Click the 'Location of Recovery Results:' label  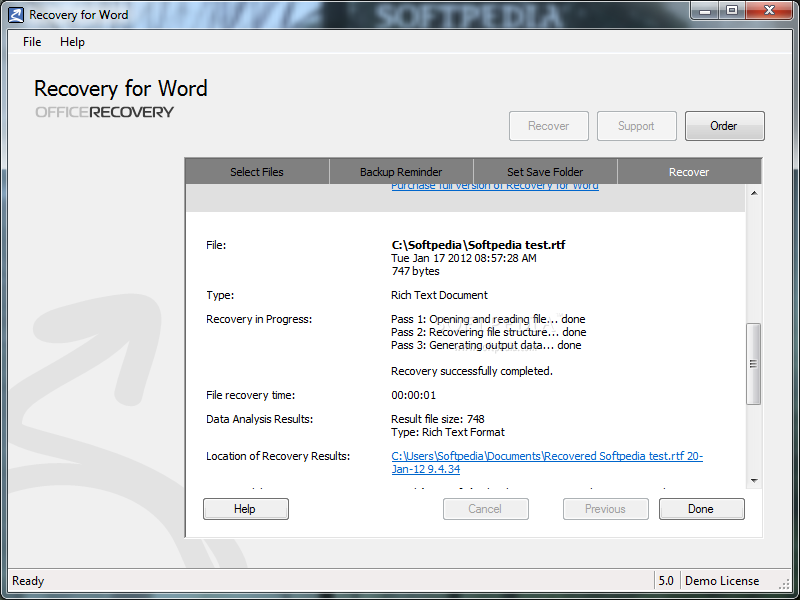click(x=278, y=456)
